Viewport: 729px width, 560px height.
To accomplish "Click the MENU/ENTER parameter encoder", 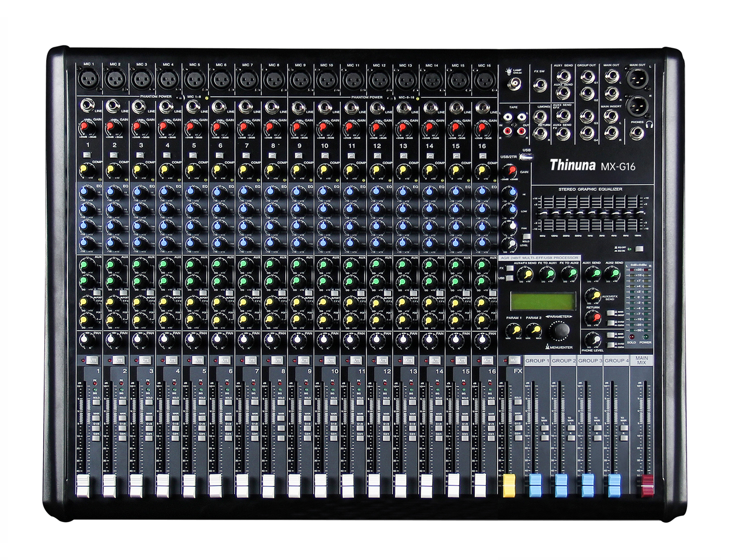I will coord(562,330).
